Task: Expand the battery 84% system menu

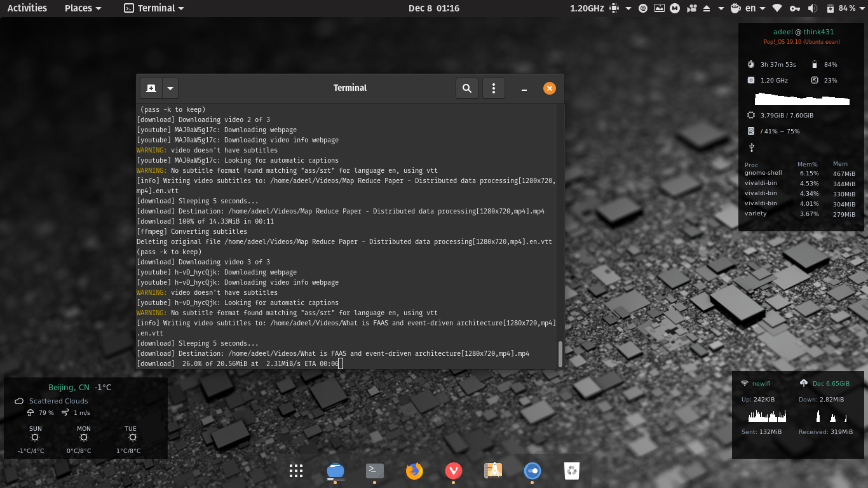Action: pos(844,8)
